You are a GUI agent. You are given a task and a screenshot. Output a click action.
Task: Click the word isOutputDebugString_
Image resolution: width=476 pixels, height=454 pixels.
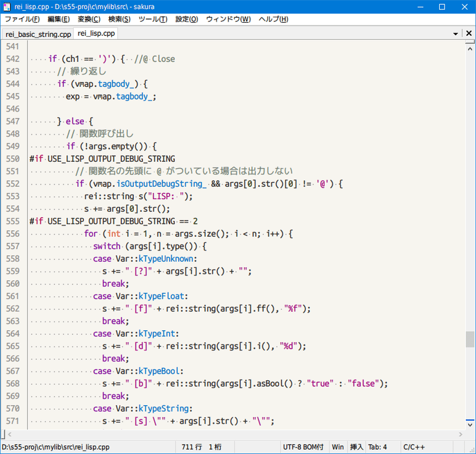[161, 184]
